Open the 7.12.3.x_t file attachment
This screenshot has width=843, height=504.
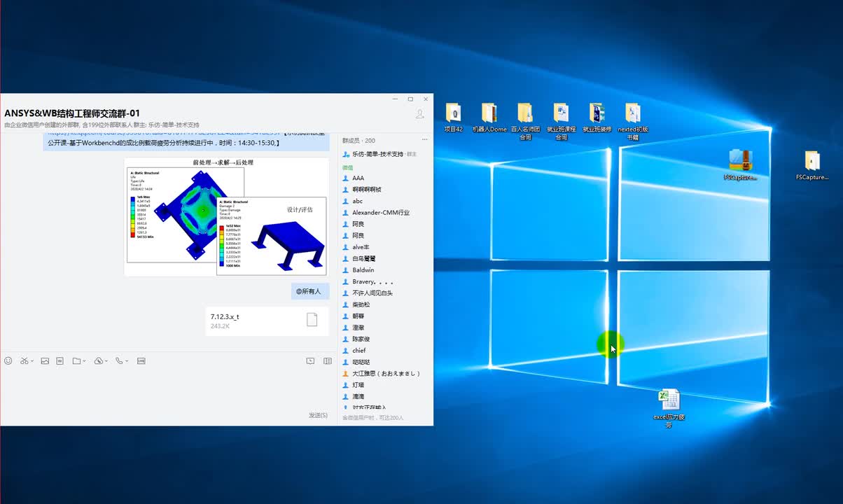267,321
